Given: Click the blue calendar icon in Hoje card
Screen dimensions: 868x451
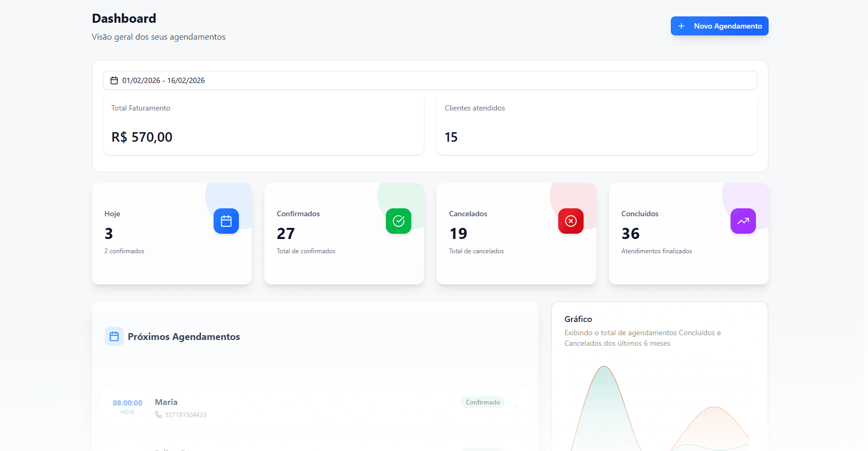Looking at the screenshot, I should point(226,221).
